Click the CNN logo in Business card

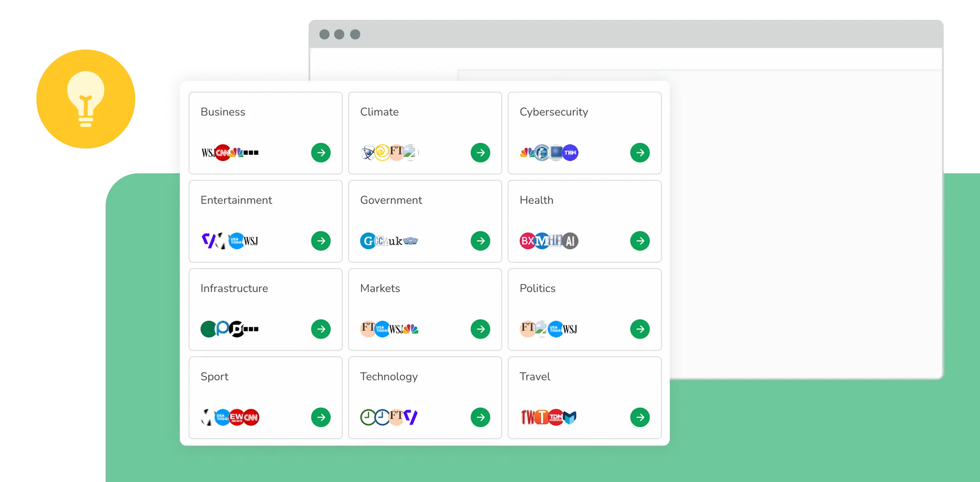223,153
